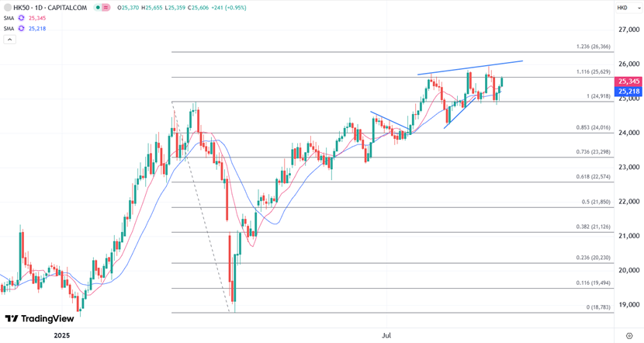644x343 pixels.
Task: Collapse the indicator legend with the chevron
Action: pos(9,40)
